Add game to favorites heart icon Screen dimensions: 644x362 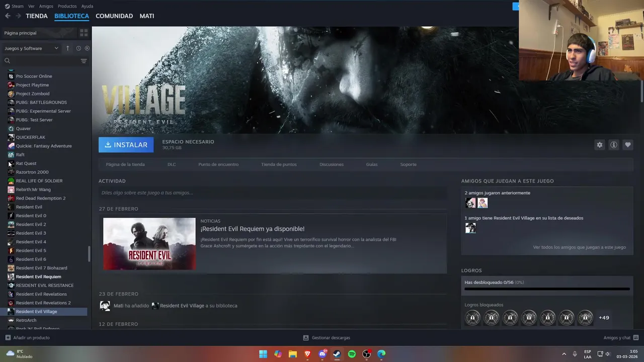pos(627,145)
